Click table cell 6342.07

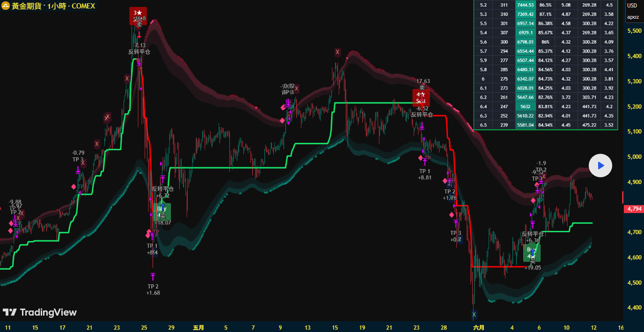pyautogui.click(x=525, y=79)
